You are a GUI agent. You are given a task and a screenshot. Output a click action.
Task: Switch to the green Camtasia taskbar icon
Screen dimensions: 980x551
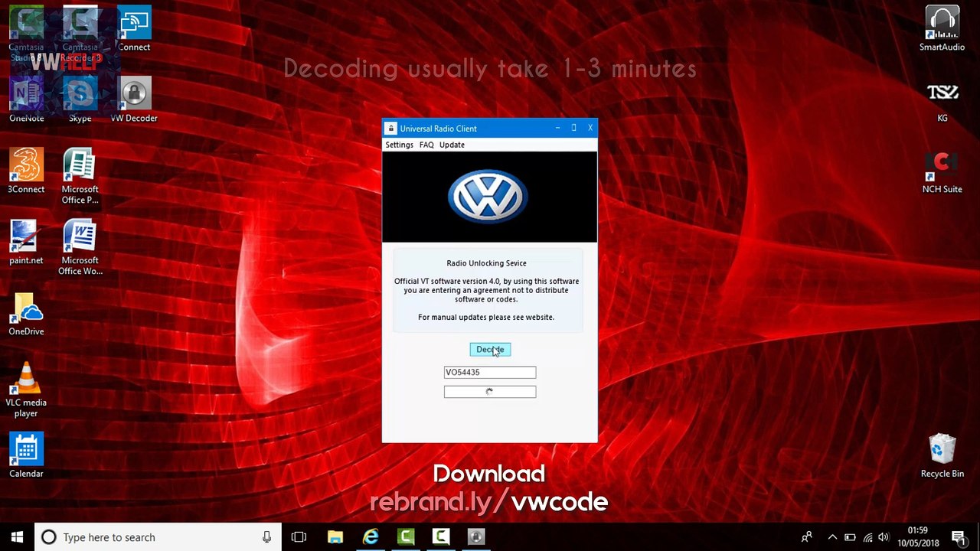406,537
